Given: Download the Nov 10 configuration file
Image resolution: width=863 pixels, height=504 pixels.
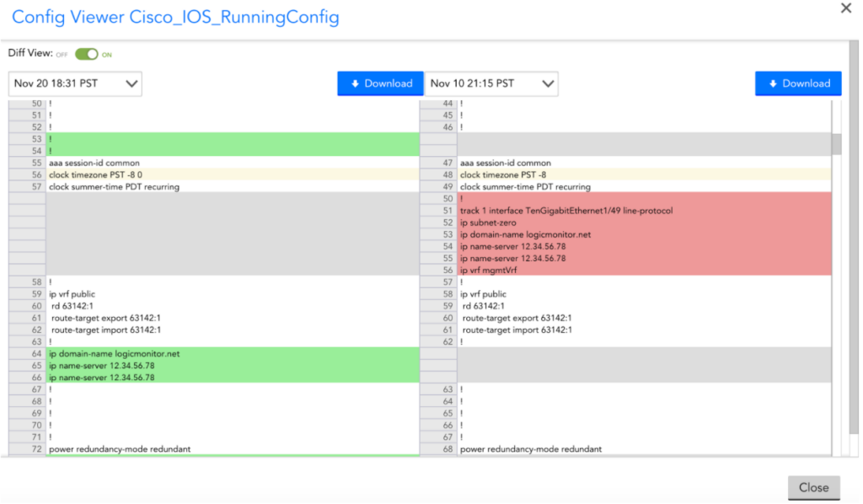Looking at the screenshot, I should click(x=797, y=83).
